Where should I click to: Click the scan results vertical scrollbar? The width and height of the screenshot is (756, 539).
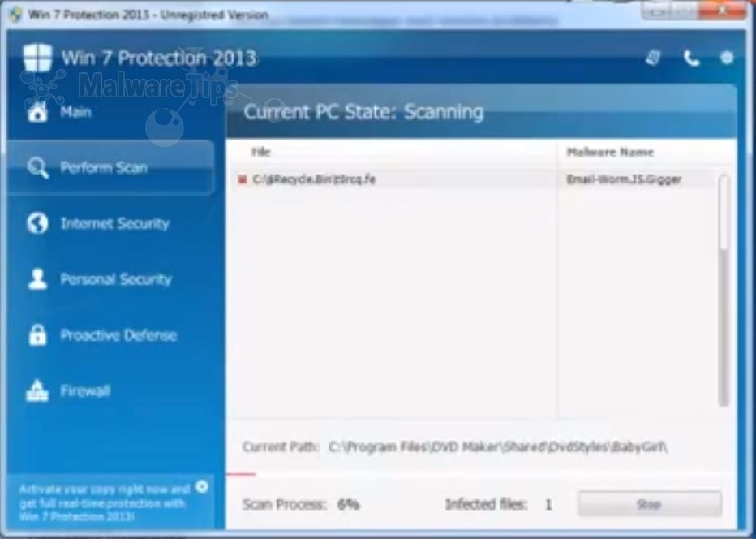pos(723,290)
